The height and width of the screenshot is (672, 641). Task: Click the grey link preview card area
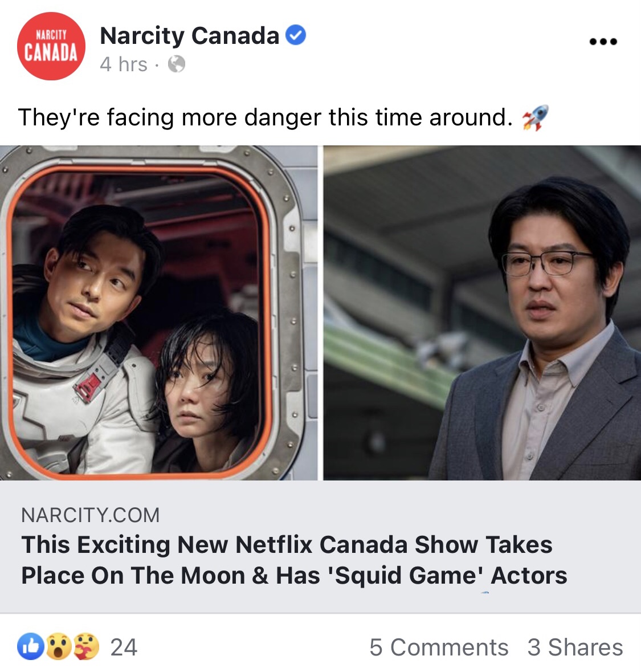(x=320, y=547)
